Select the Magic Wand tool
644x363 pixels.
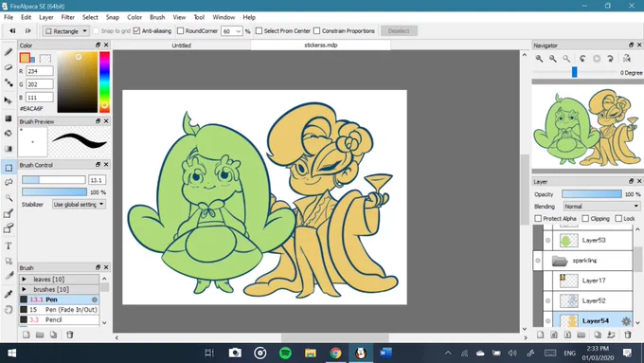pyautogui.click(x=9, y=198)
